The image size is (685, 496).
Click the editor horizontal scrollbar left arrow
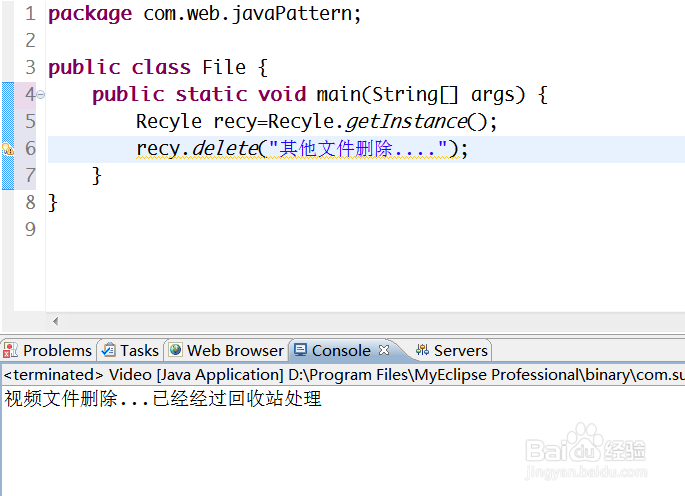point(55,322)
